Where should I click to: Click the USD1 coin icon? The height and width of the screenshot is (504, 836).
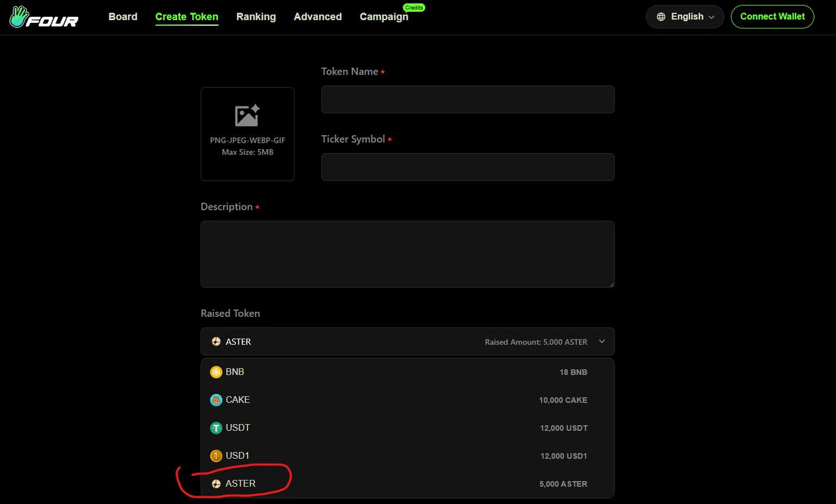(x=216, y=456)
